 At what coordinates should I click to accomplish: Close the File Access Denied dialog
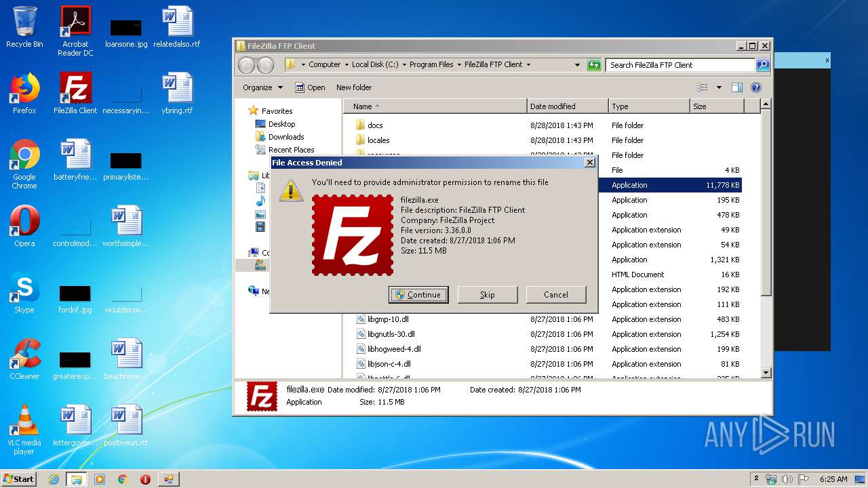click(589, 163)
